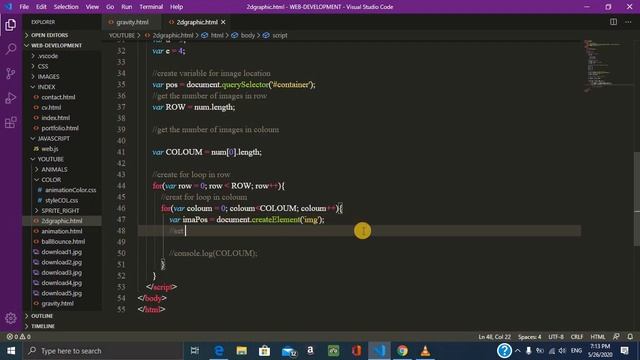Screen dimensions: 640x360
Task: Show errors and warnings in status bar
Action: pos(18,337)
